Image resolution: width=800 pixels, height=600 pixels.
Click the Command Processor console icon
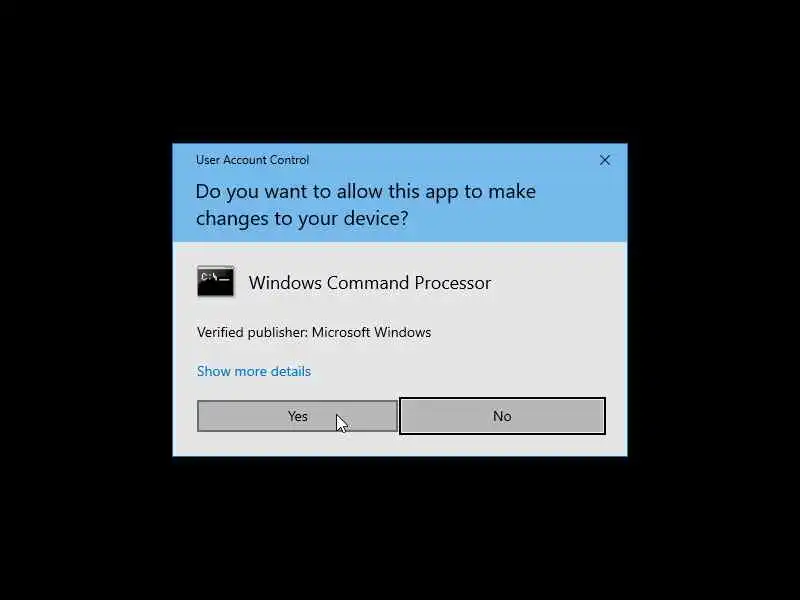click(215, 281)
